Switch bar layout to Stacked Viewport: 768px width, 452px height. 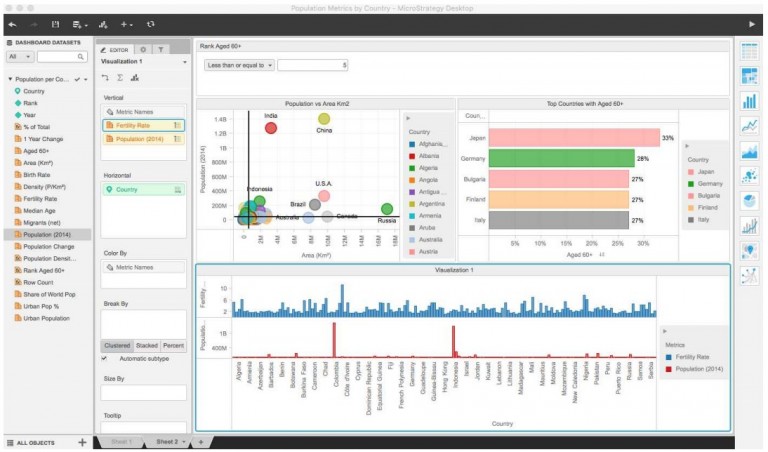(146, 345)
